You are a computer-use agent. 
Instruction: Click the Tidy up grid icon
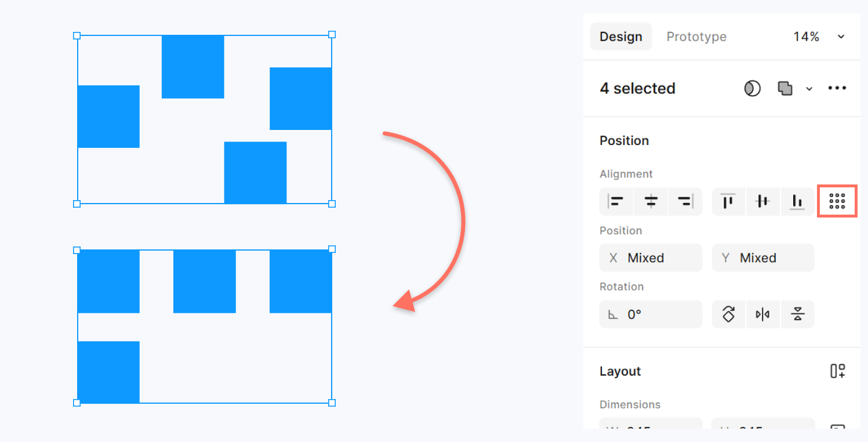point(837,201)
